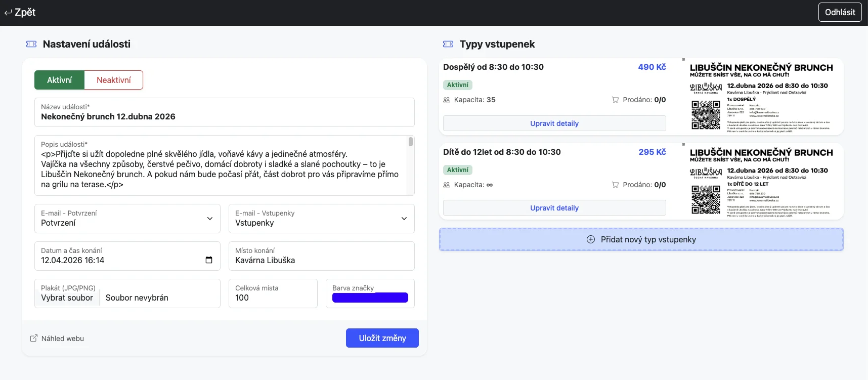Screen dimensions: 868x380
Task: Choose a poster file with Vybrat soubor
Action: click(67, 298)
